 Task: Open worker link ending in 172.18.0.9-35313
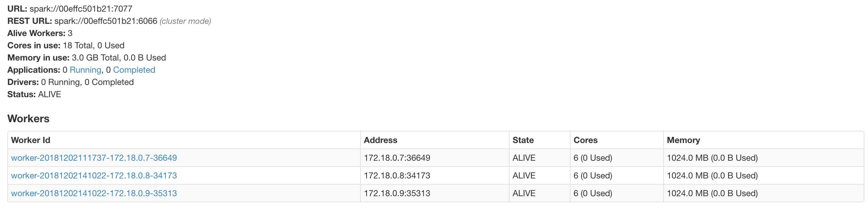94,193
